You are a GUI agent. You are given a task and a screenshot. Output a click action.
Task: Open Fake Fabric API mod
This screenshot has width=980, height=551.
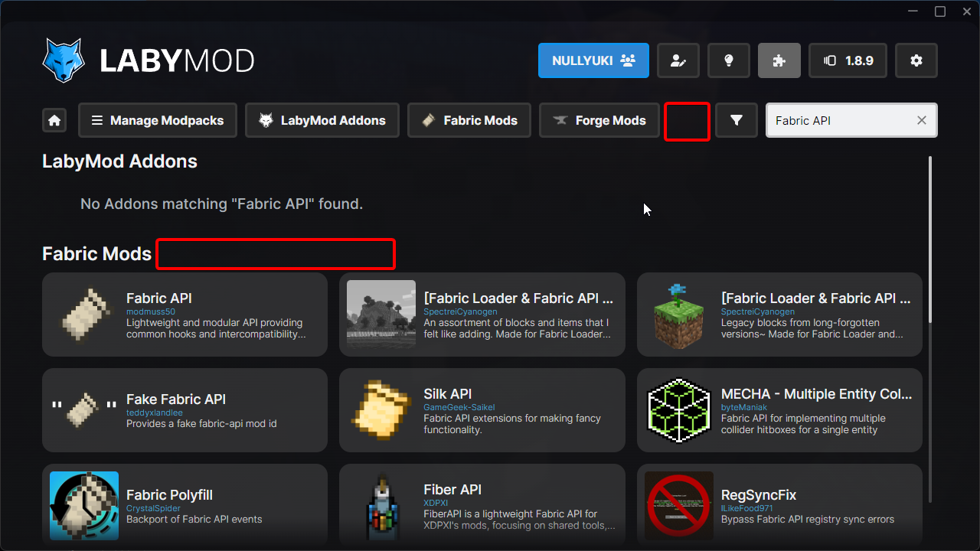(x=185, y=410)
